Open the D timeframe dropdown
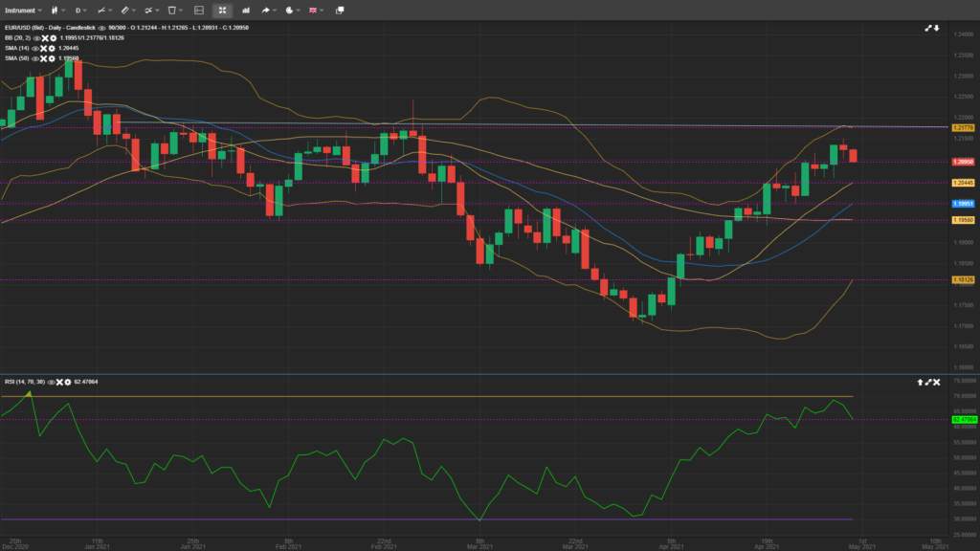The height and width of the screenshot is (551, 980). 80,10
